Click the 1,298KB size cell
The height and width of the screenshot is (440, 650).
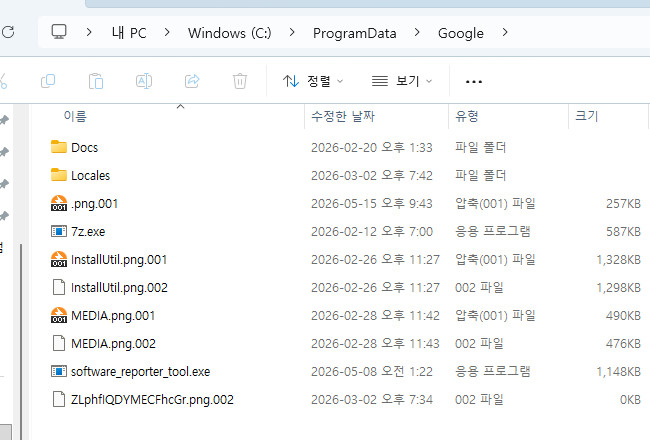618,288
